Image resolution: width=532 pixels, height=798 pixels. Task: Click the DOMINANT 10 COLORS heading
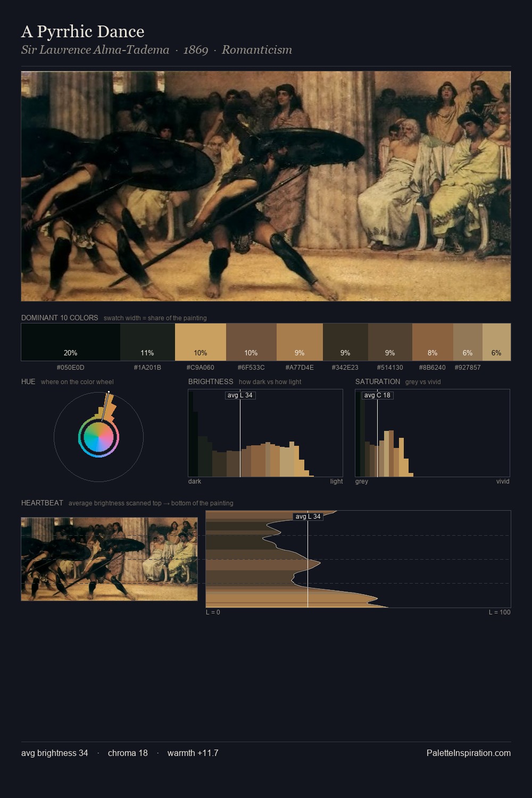[x=60, y=318]
